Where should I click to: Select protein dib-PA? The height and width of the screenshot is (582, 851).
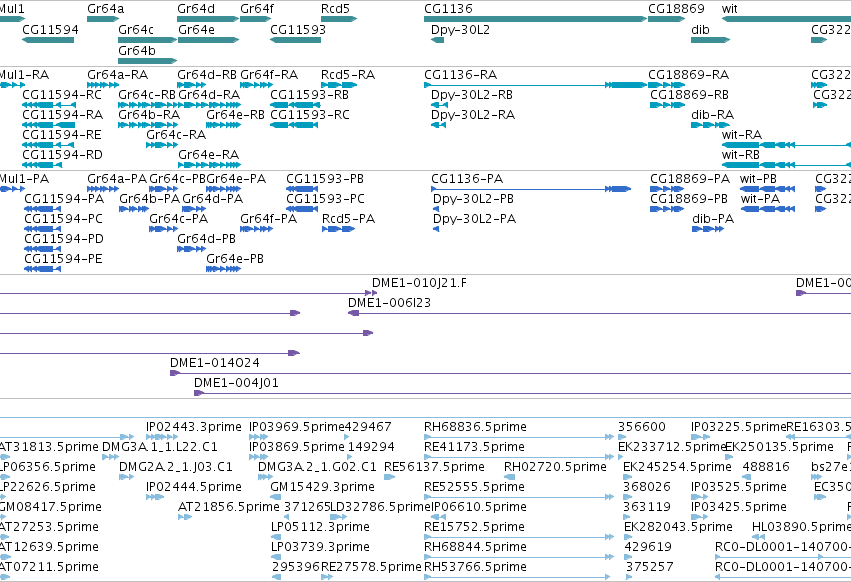[708, 229]
